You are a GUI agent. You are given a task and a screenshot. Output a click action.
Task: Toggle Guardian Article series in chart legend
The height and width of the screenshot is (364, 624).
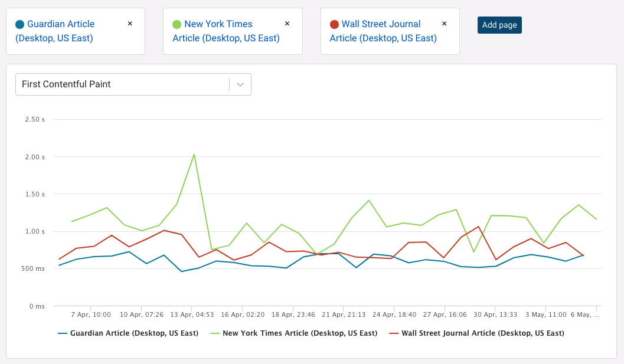point(128,333)
